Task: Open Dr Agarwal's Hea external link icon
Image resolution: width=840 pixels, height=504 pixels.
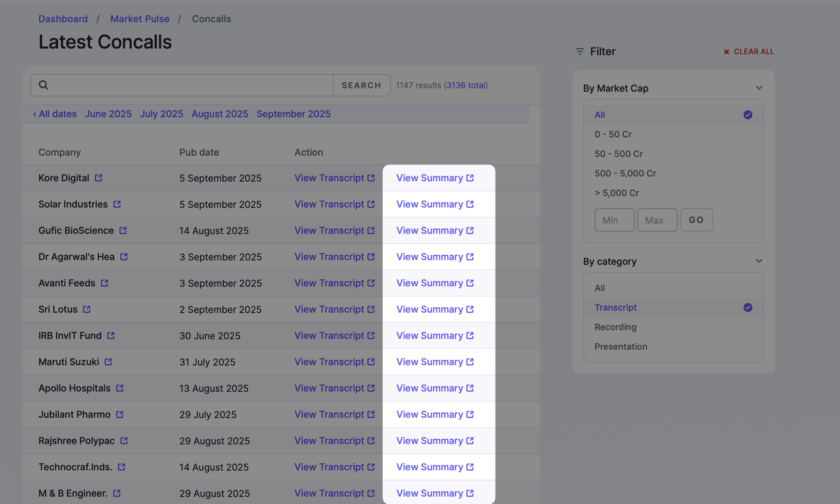Action: tap(124, 257)
